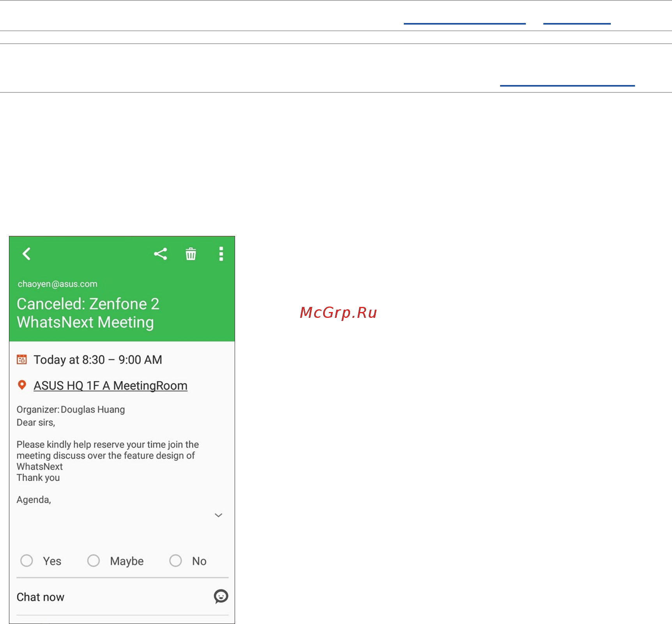Delete the event with trash icon
The width and height of the screenshot is (672, 624).
click(191, 254)
